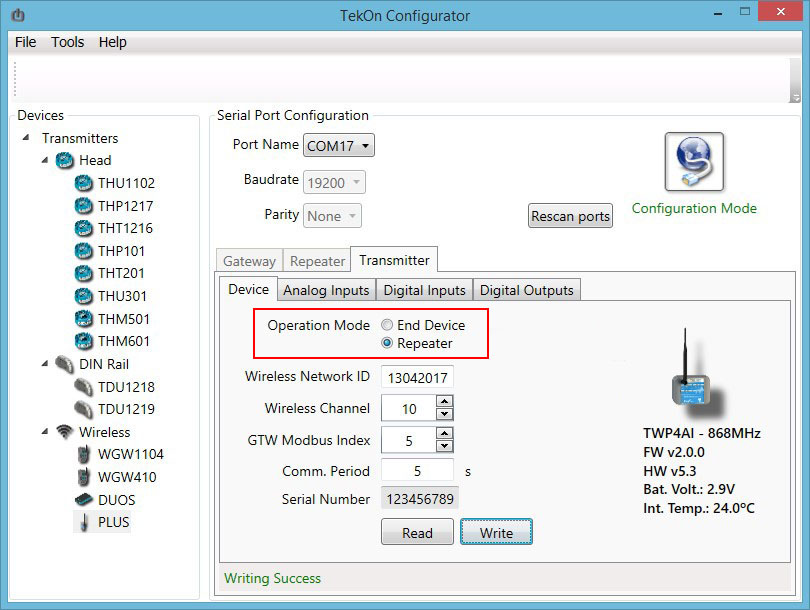Click the WGW410 gateway icon
The width and height of the screenshot is (810, 610).
(83, 477)
